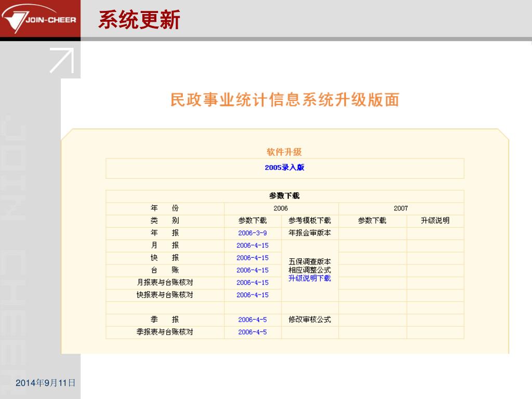Select the 相应调整公式 text
The height and width of the screenshot is (399, 532).
tap(310, 270)
